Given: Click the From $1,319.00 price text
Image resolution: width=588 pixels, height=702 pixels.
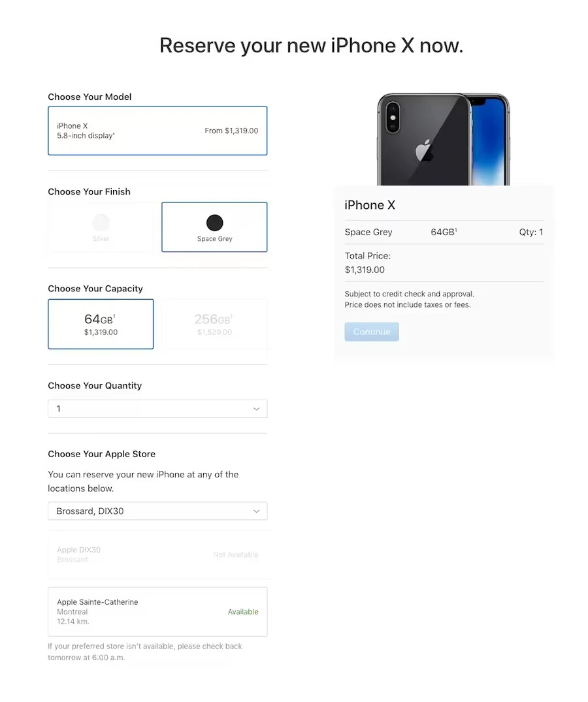Looking at the screenshot, I should pos(231,131).
